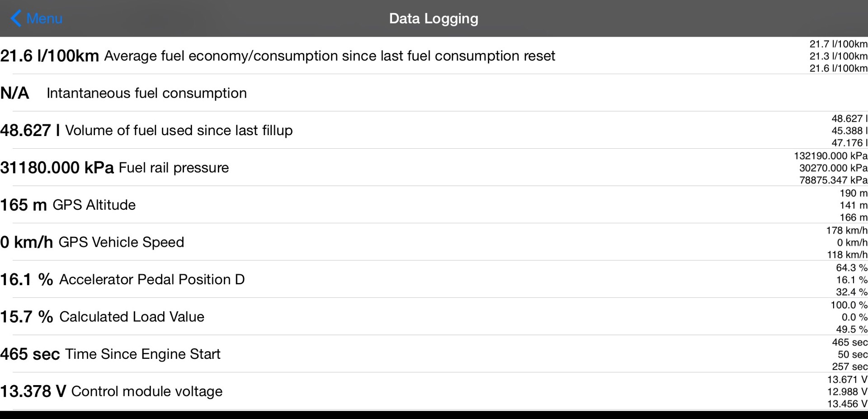
Task: Open Volume of fuel used row
Action: 179,131
